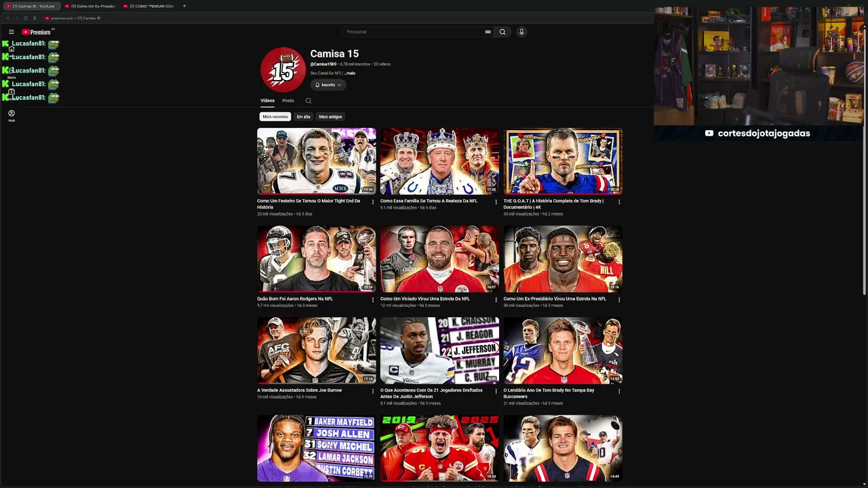
Task: Filter videos by Mais antigos
Action: (x=330, y=117)
